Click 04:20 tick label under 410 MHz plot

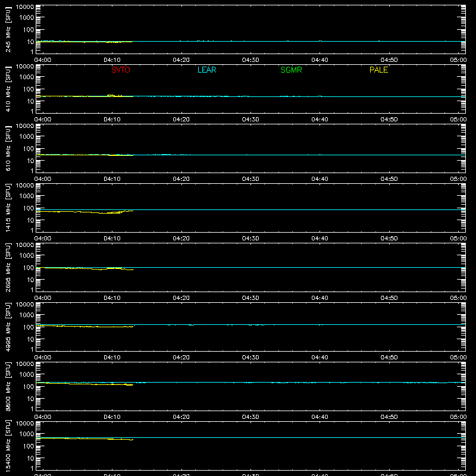point(181,120)
